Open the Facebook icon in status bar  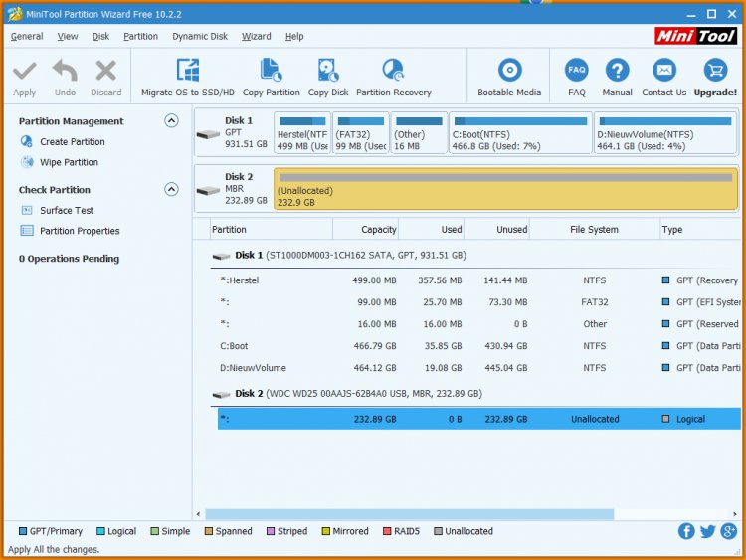(x=686, y=531)
